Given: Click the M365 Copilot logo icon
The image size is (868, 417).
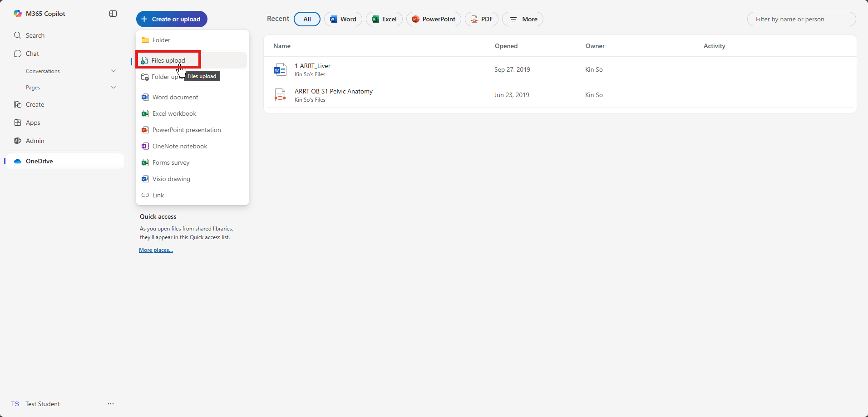Looking at the screenshot, I should tap(18, 14).
